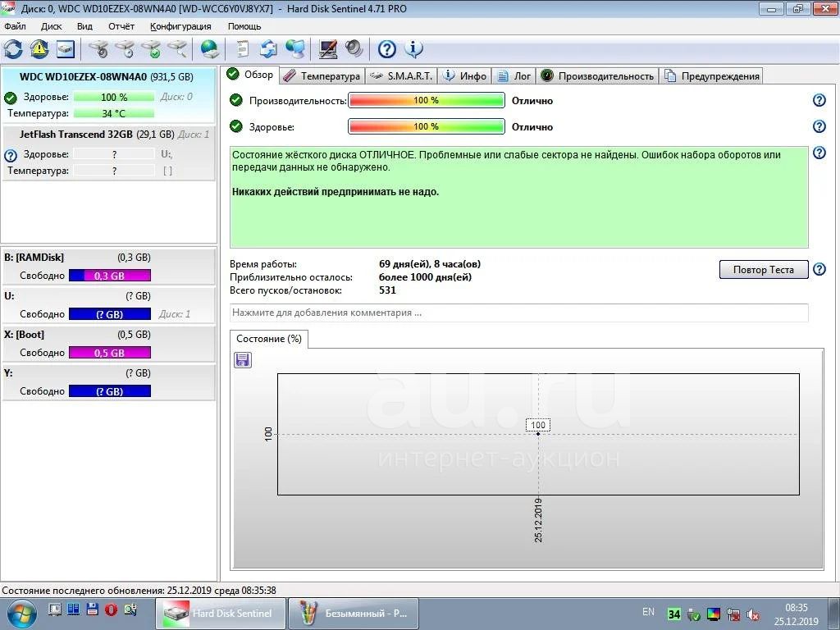Click the Производительность 100 % bar in overview
This screenshot has height=630, width=840.
pyautogui.click(x=427, y=100)
